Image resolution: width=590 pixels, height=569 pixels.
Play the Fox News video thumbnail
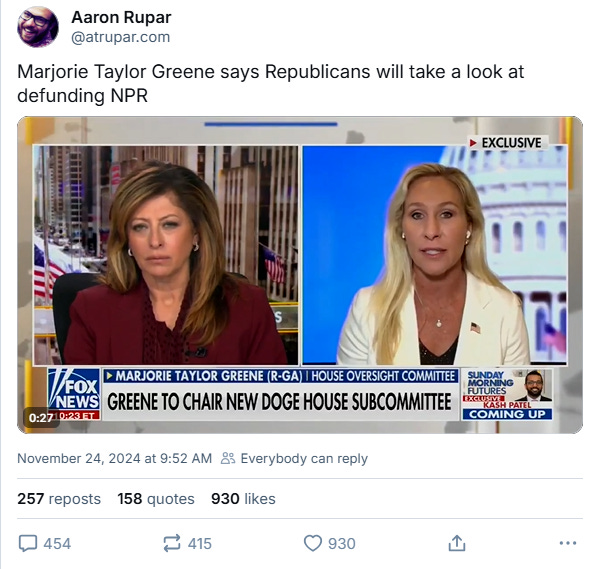pyautogui.click(x=300, y=275)
